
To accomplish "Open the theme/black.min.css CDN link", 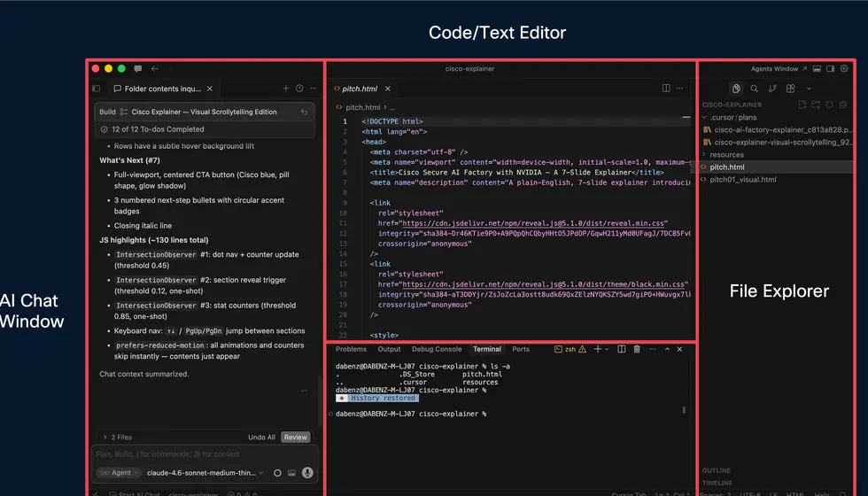I will 545,284.
